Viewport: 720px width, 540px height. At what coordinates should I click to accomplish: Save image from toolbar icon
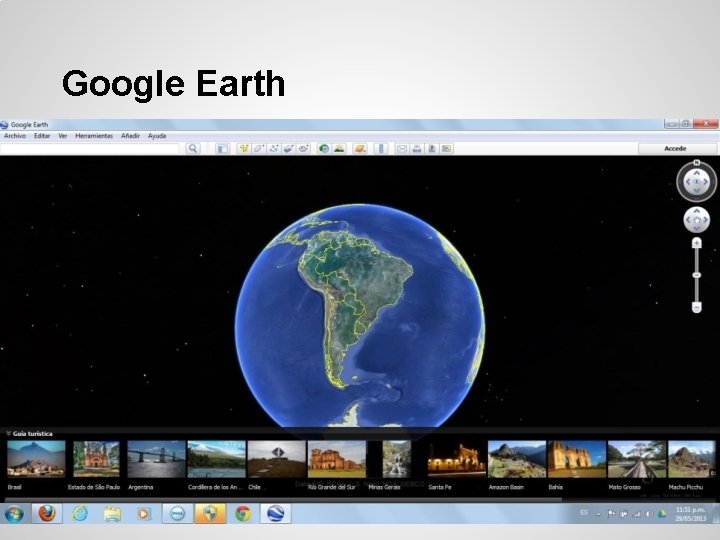tap(432, 149)
